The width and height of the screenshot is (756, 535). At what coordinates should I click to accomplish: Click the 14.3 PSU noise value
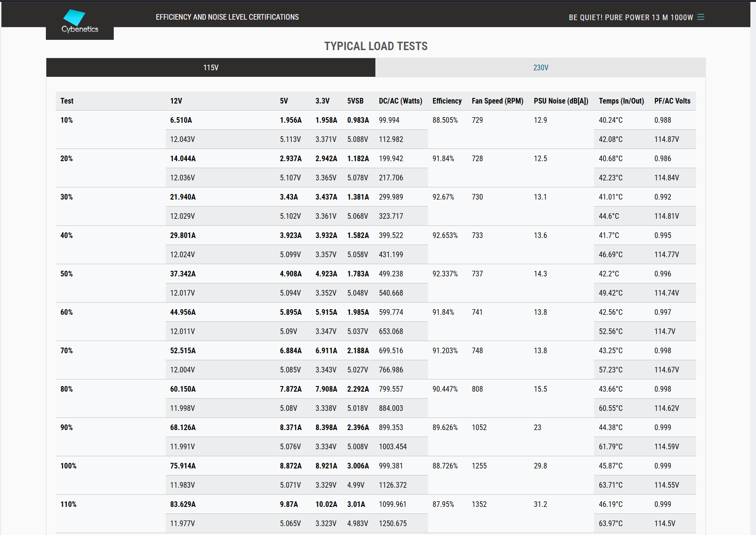click(541, 274)
